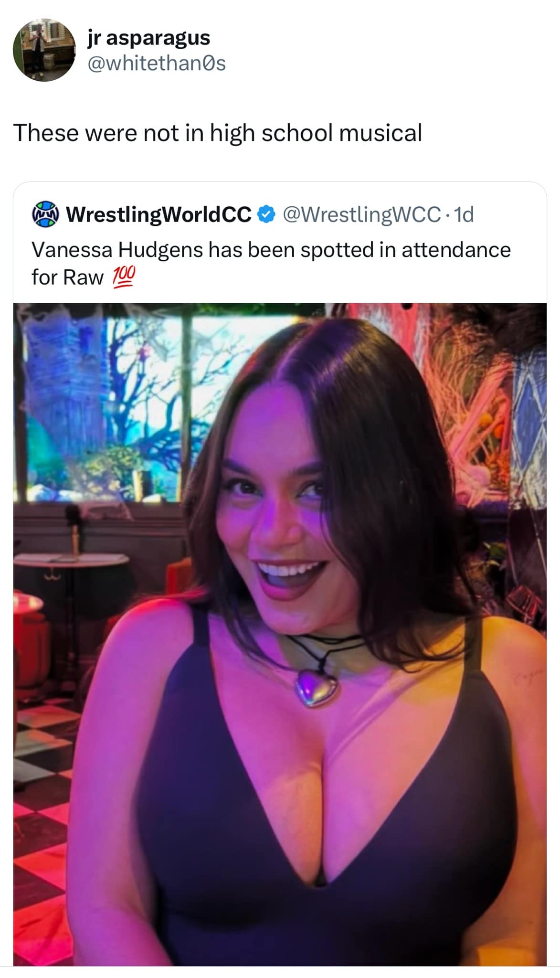The height and width of the screenshot is (978, 560).
Task: Click the @WrestlingWCC handle
Action: [x=362, y=215]
